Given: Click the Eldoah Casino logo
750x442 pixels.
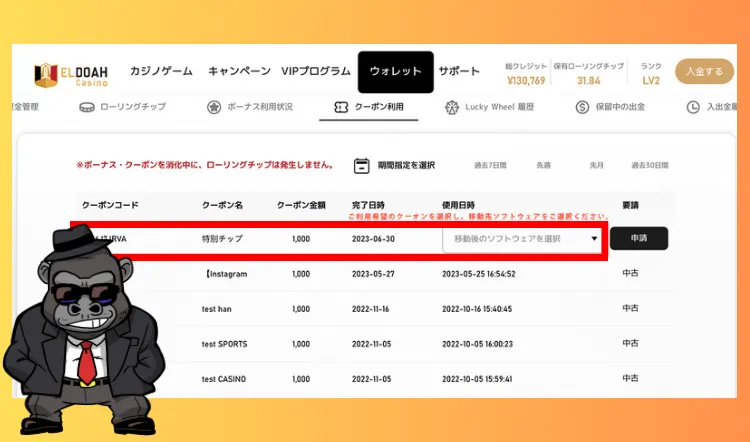Looking at the screenshot, I should (71, 76).
